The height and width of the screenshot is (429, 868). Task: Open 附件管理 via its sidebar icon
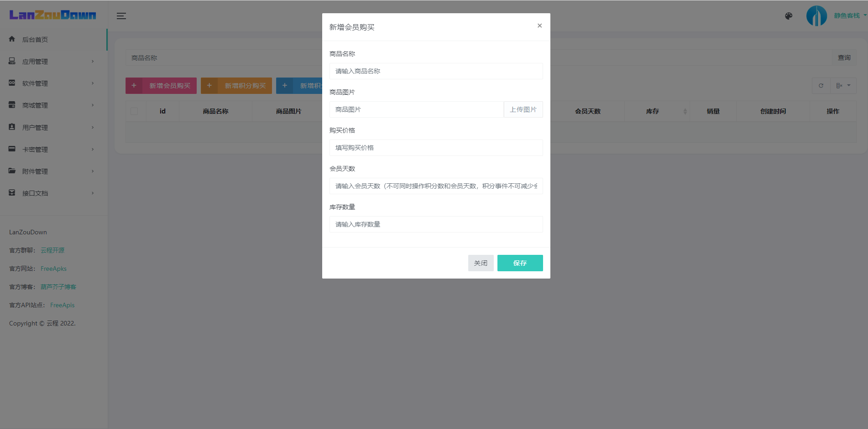[12, 171]
